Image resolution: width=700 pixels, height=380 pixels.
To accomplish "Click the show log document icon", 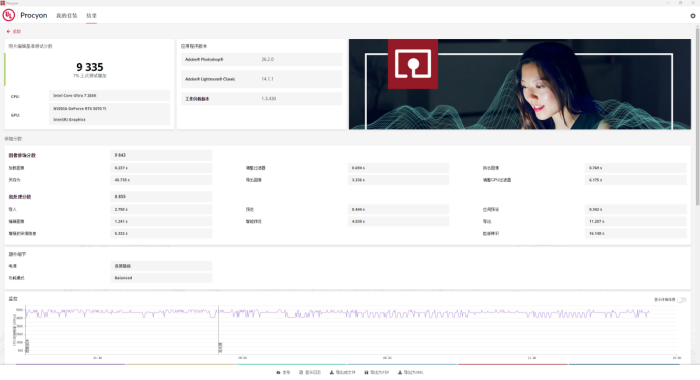I will tap(301, 372).
